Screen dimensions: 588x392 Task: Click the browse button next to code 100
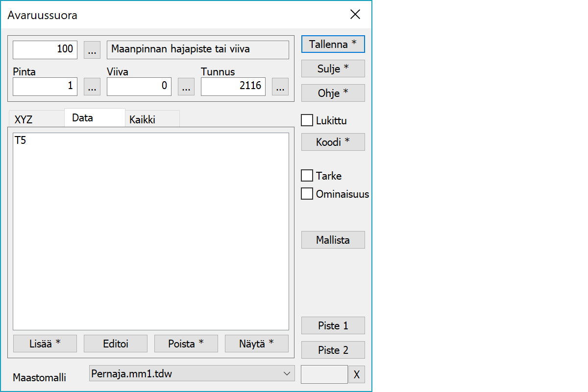92,49
